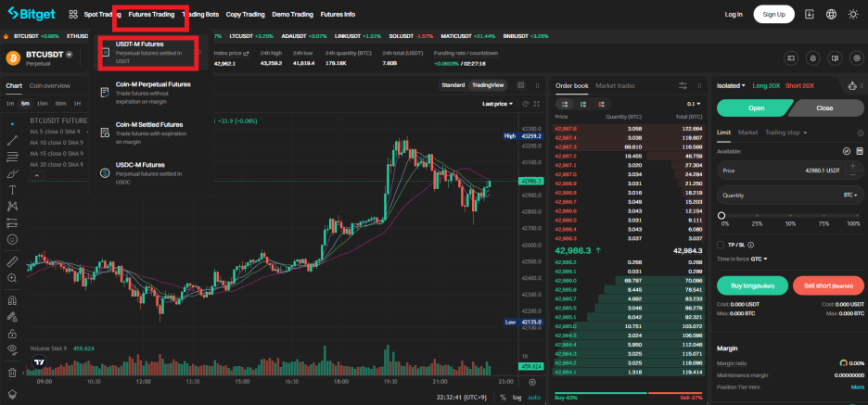Toggle auto scale on chart
The height and width of the screenshot is (405, 868).
[x=533, y=398]
